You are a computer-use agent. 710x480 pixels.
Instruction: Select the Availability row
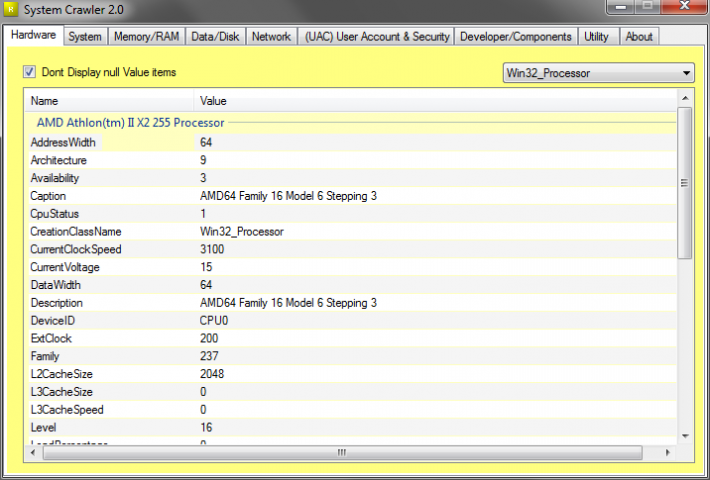tap(352, 178)
